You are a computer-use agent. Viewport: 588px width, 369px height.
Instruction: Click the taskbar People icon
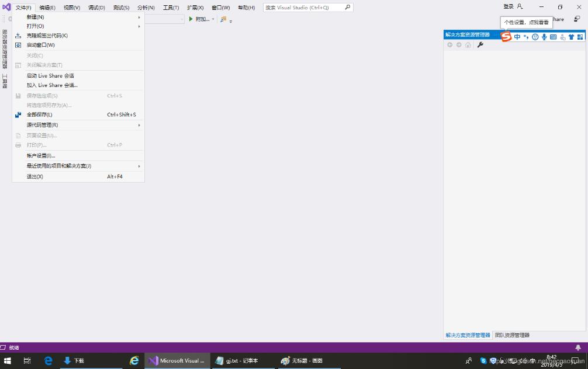coord(469,361)
